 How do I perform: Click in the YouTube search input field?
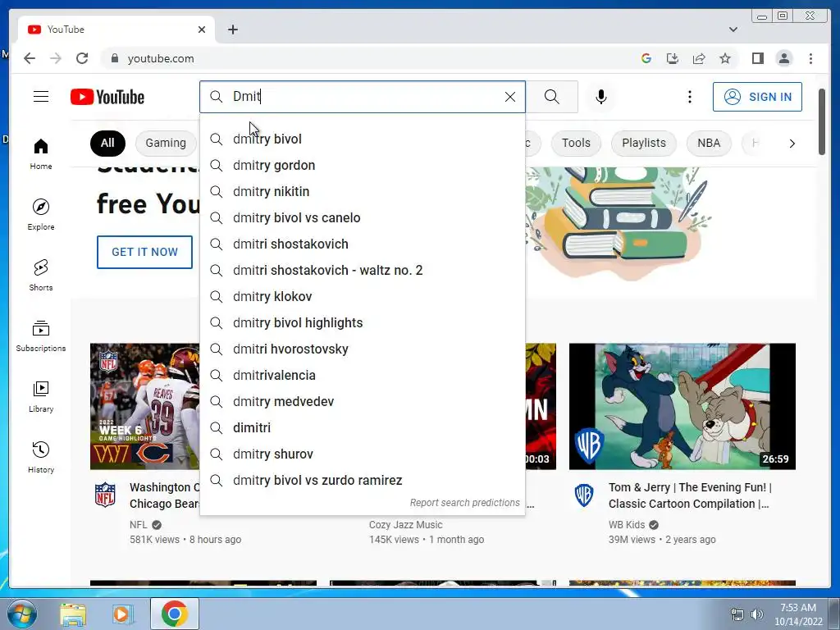pyautogui.click(x=364, y=97)
